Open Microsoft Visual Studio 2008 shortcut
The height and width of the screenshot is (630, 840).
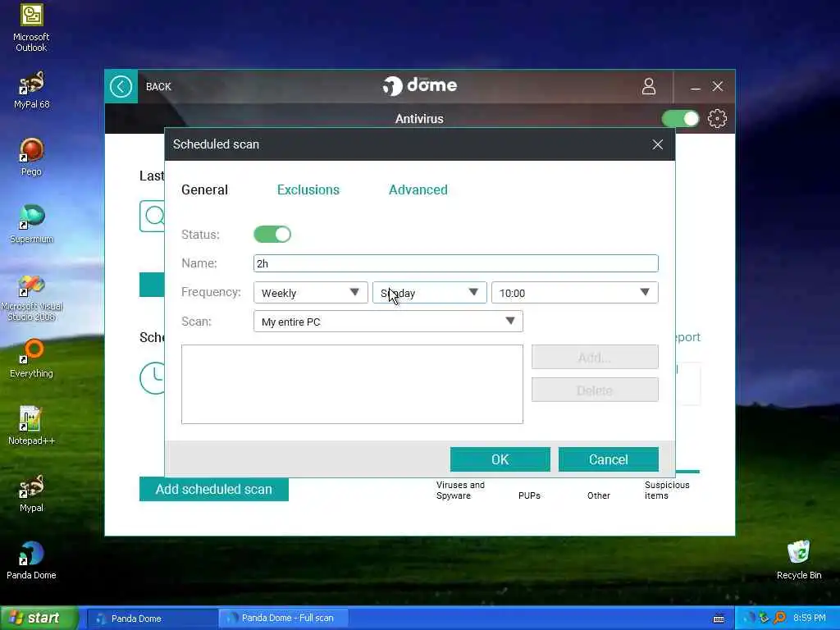pyautogui.click(x=31, y=298)
